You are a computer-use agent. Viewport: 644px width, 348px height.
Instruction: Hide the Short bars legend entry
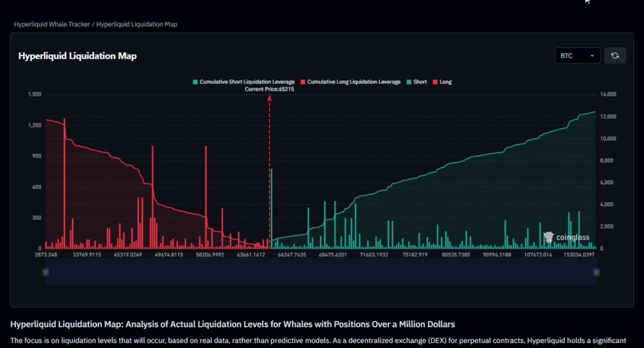tap(416, 82)
